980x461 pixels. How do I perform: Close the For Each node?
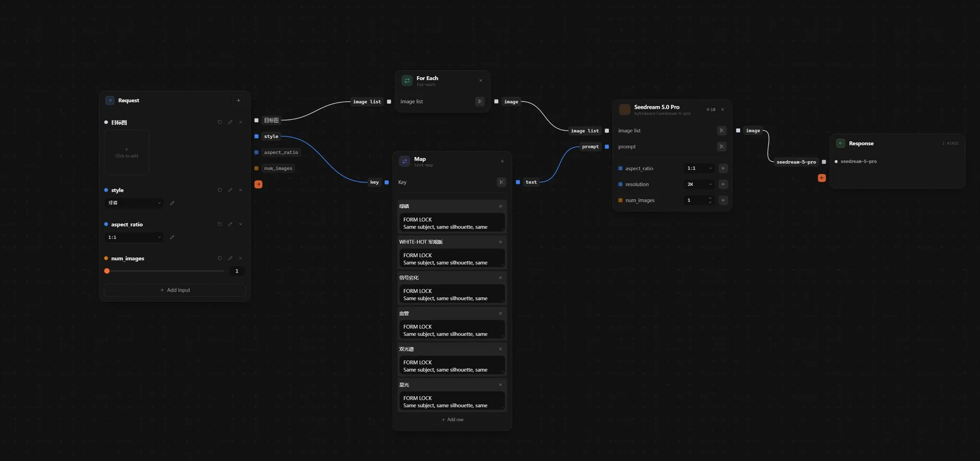(x=481, y=81)
